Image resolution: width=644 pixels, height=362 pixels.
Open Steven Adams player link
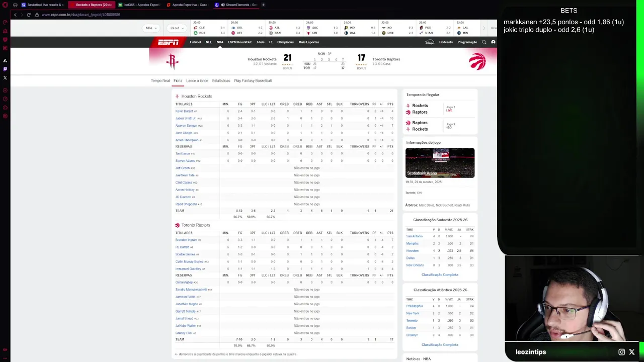(x=185, y=161)
